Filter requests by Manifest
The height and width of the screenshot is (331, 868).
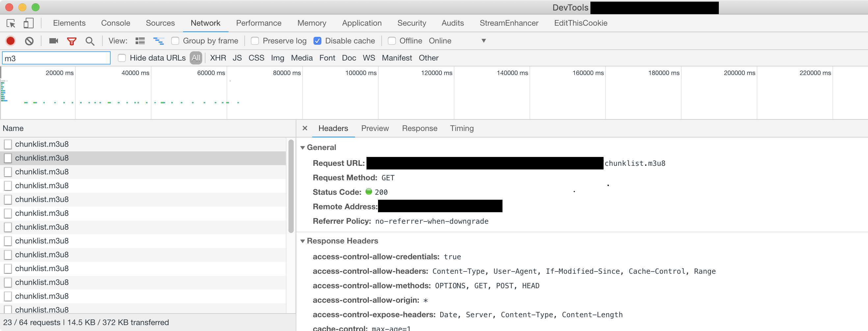pos(397,58)
